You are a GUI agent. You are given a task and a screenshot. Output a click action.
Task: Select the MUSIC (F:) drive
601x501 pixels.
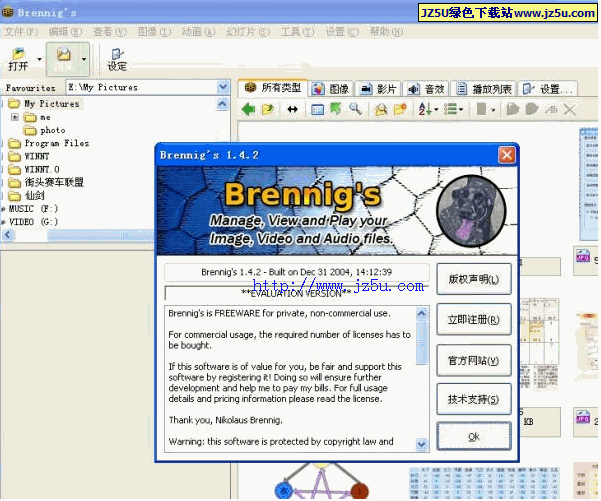click(x=33, y=209)
